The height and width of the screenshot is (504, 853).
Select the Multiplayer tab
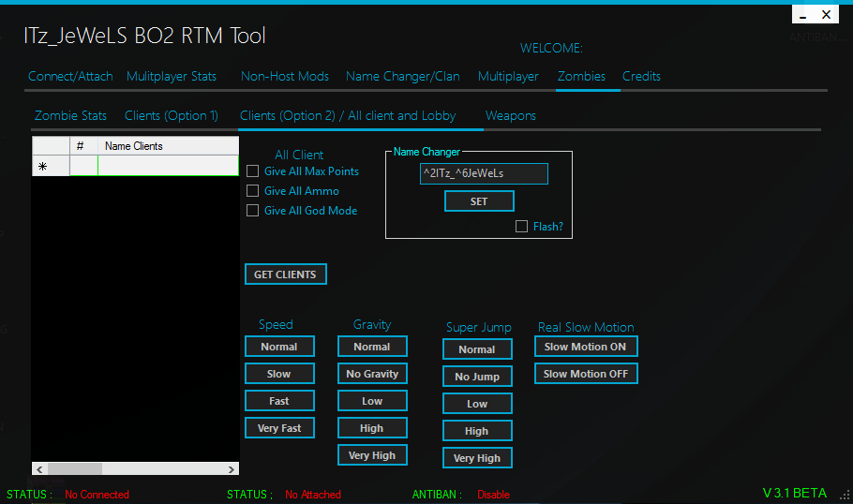coord(508,76)
